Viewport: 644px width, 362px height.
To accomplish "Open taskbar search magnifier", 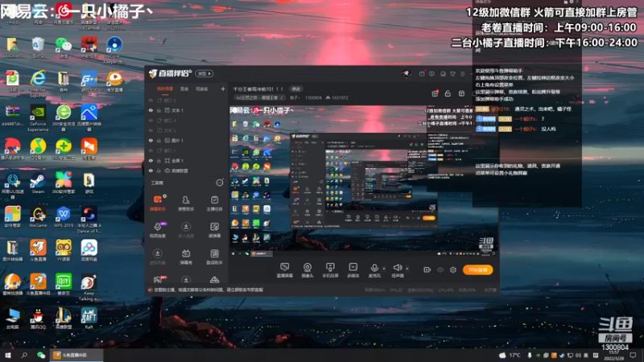I will coord(24,355).
